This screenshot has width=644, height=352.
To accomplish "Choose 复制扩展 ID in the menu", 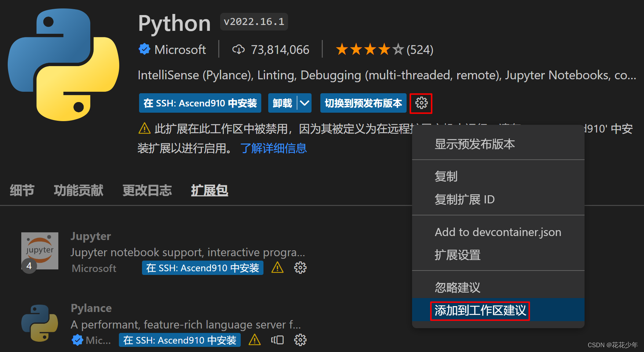I will click(465, 199).
